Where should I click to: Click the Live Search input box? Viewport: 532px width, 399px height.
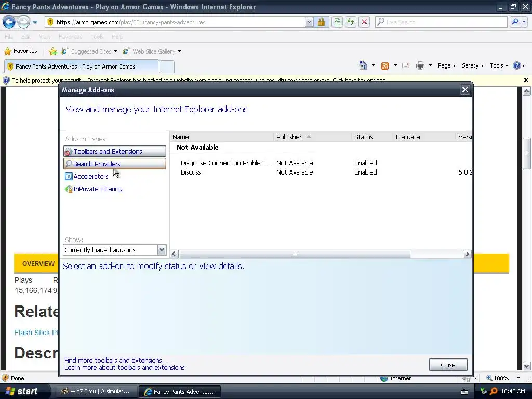tap(441, 22)
